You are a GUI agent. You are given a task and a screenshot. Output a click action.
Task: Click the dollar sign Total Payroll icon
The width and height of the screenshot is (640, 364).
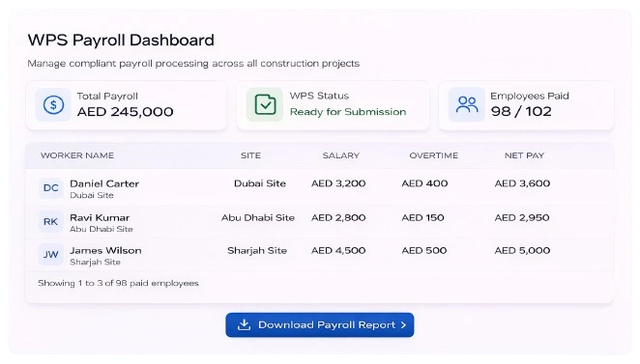coord(53,104)
